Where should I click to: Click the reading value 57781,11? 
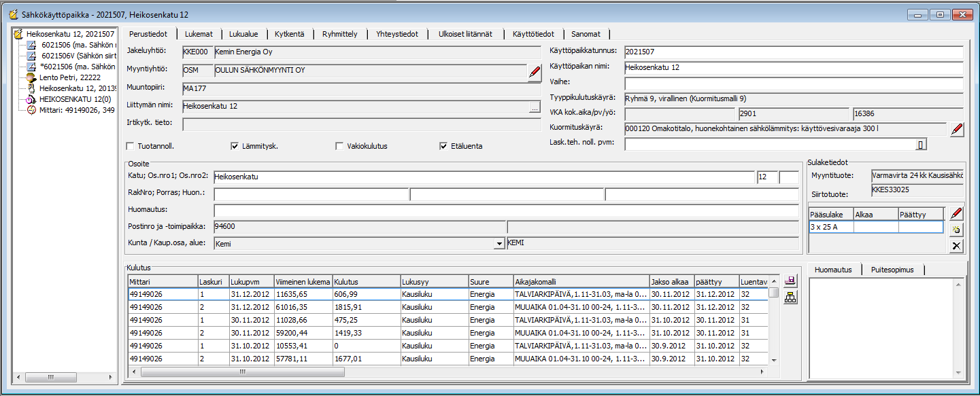303,359
